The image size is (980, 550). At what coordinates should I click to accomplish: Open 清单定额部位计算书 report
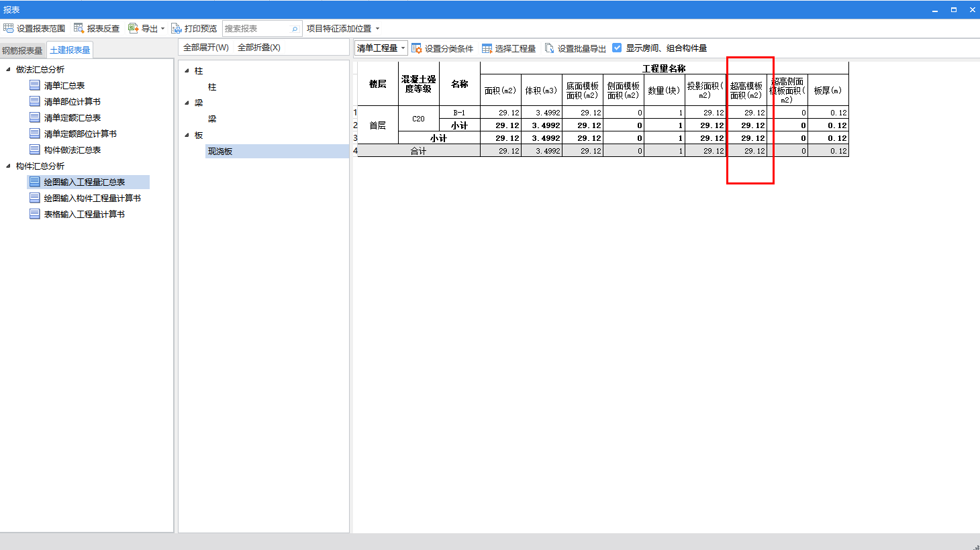(81, 133)
